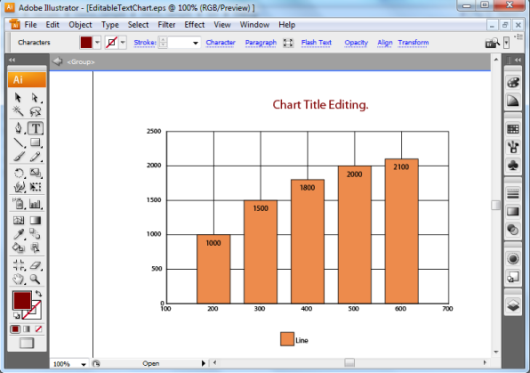
Task: Select the Blend tool
Action: pyautogui.click(x=35, y=234)
